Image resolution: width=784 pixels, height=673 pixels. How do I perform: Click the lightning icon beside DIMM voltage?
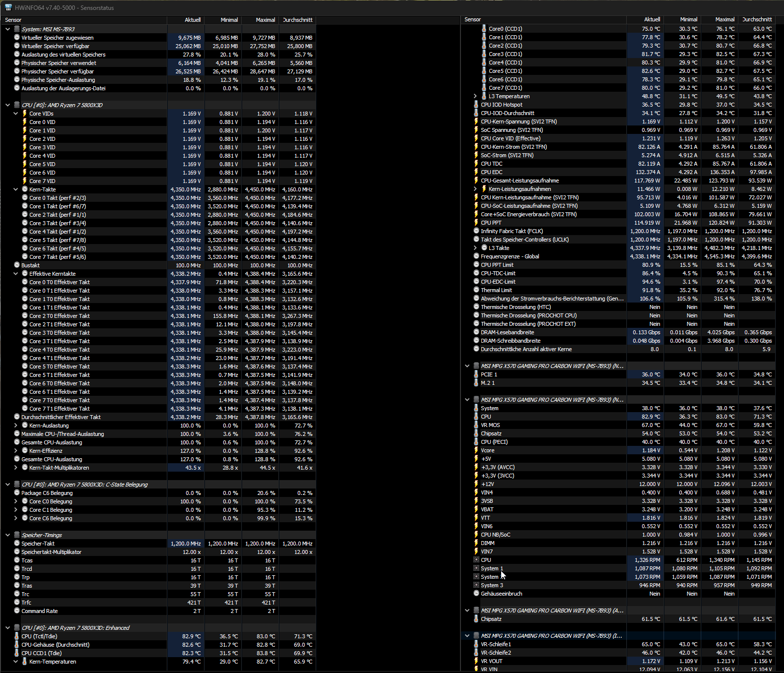pyautogui.click(x=476, y=543)
